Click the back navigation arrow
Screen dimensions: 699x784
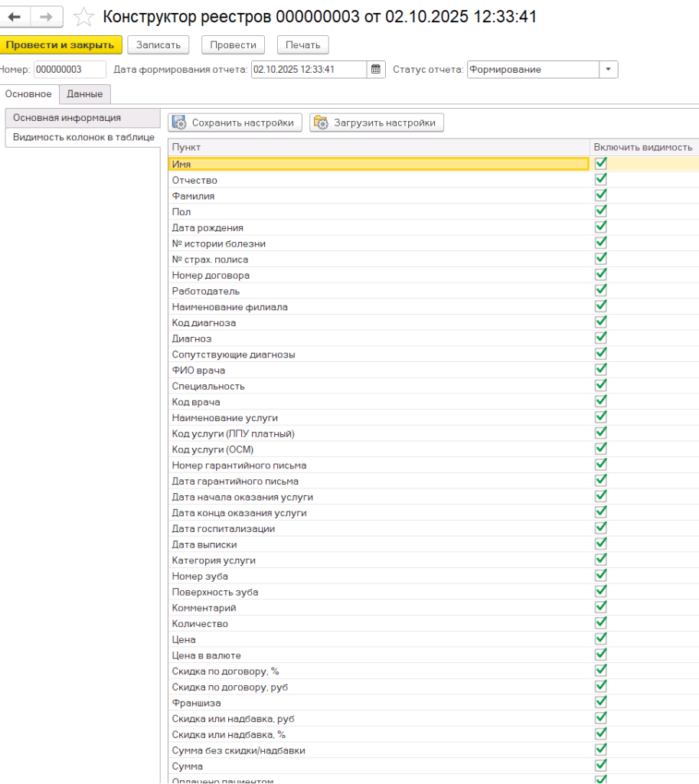tap(15, 17)
